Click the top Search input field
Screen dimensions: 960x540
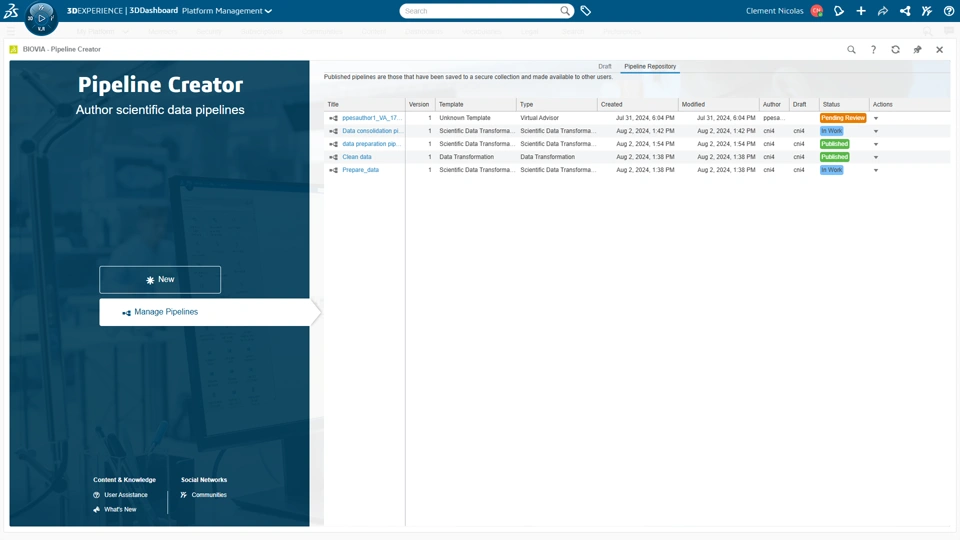coord(481,10)
